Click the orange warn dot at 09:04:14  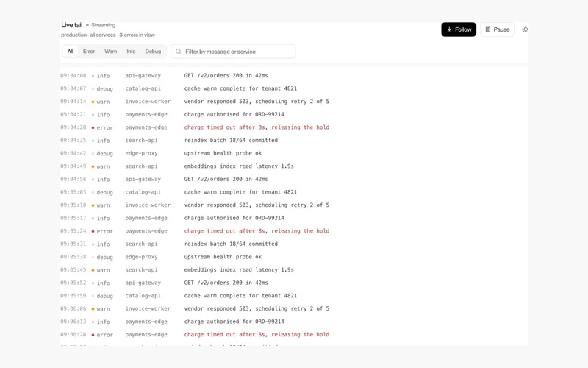(x=93, y=102)
